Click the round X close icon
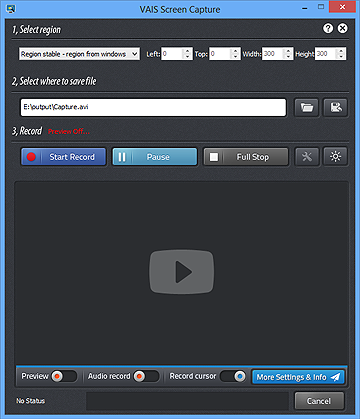 click(342, 28)
